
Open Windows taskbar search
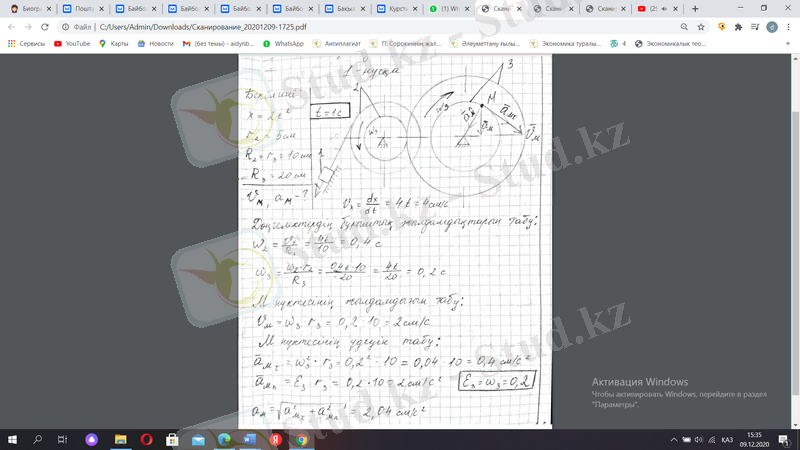37,439
